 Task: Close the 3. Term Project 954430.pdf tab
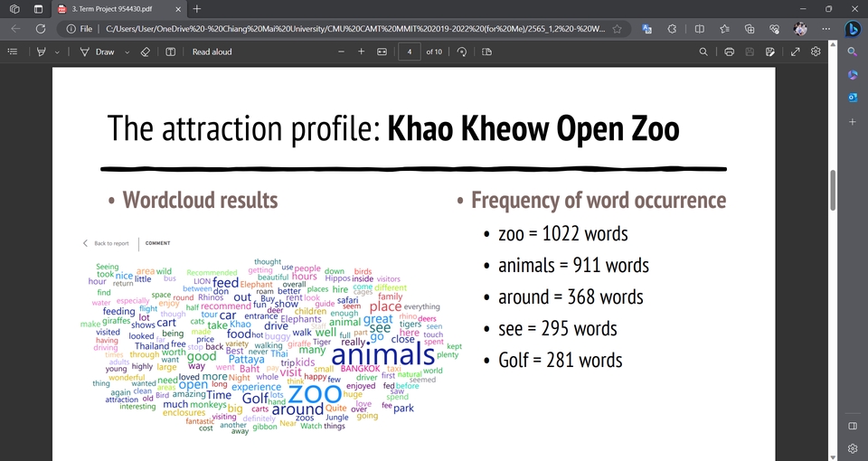tap(178, 9)
